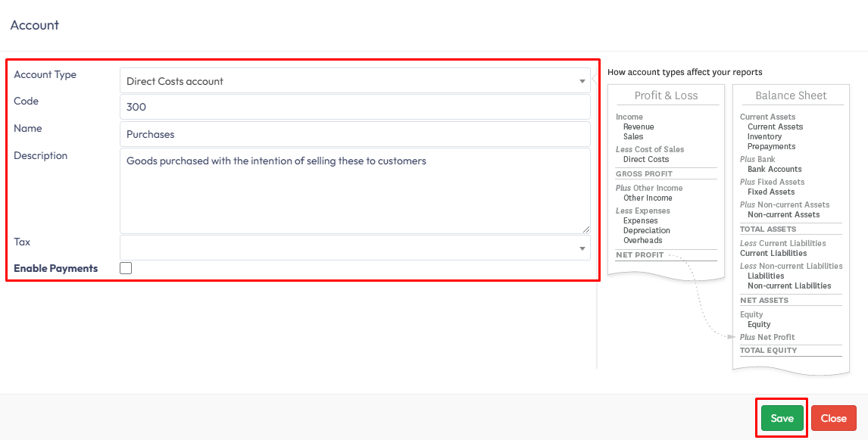
Task: Click the Balance Sheet report title
Action: (x=791, y=95)
